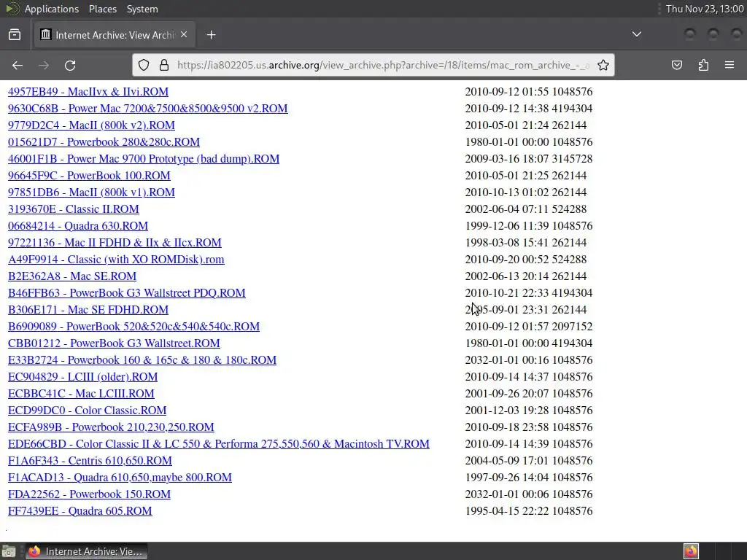Open FDA22562 Powerbook 150.ROM
This screenshot has height=560, width=747.
point(89,494)
